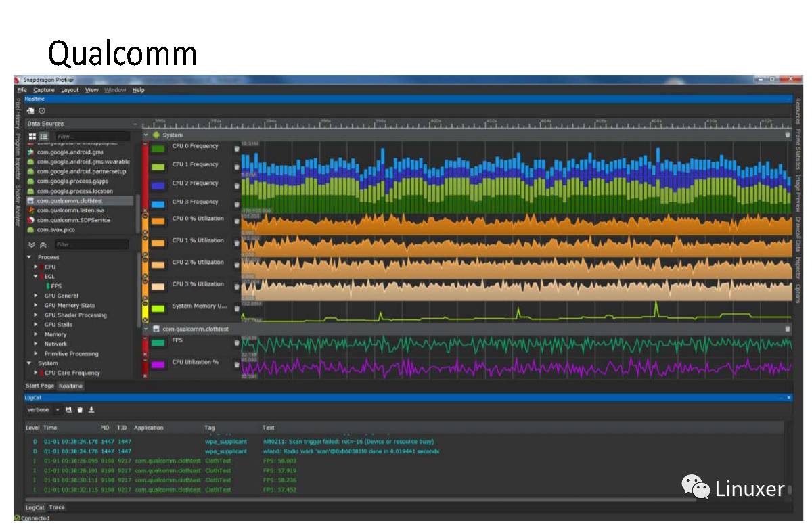Open the Shader Analyzer side panel
The width and height of the screenshot is (812, 523).
pyautogui.click(x=18, y=206)
